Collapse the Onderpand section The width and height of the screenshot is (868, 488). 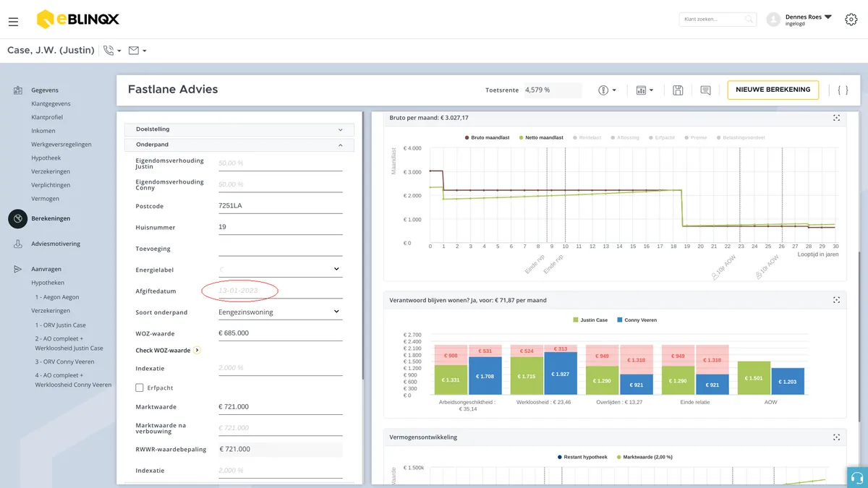coord(239,145)
